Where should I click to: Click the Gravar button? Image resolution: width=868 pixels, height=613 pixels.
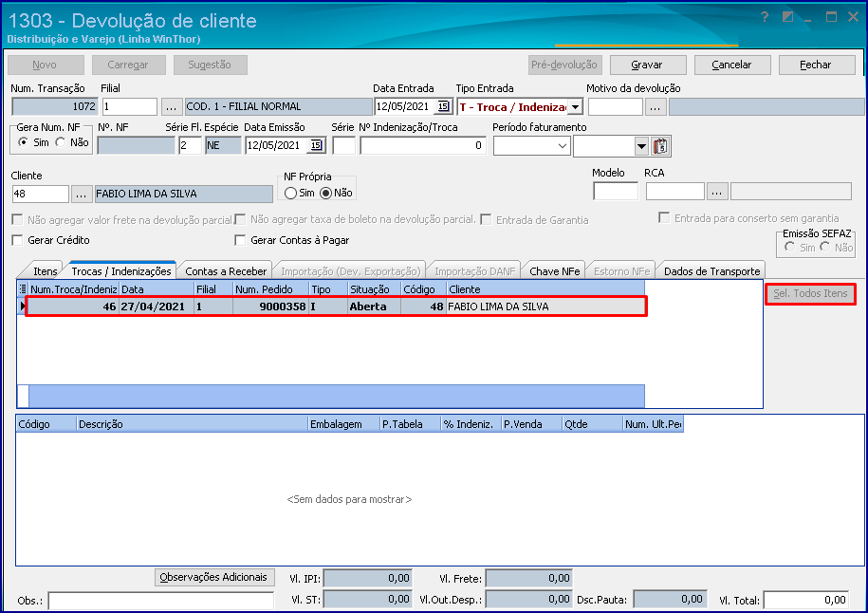[648, 65]
